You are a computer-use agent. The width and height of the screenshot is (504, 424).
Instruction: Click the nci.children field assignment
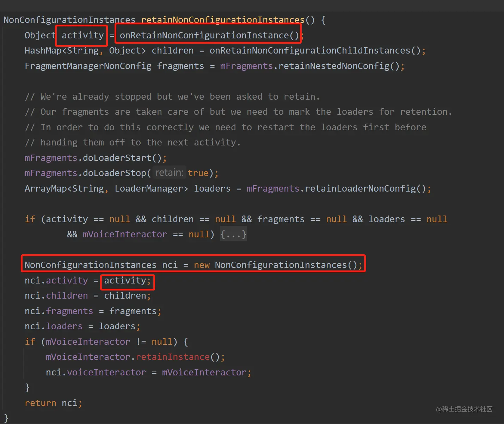[56, 295]
